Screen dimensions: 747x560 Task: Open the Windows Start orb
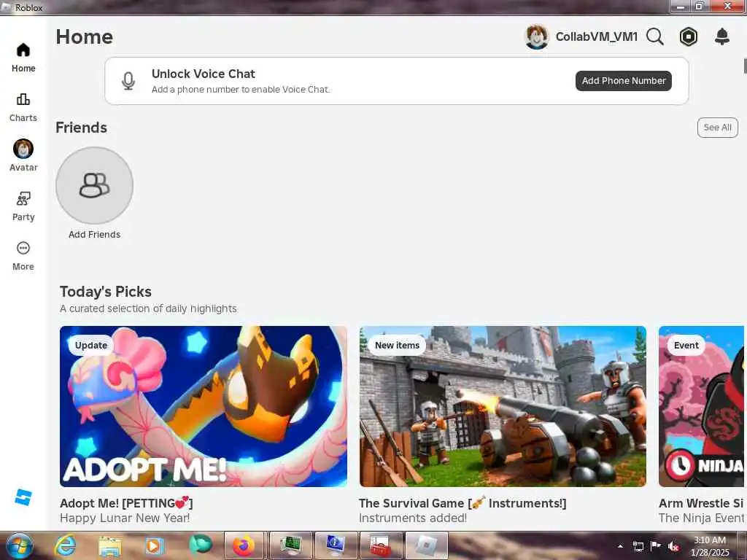point(19,545)
